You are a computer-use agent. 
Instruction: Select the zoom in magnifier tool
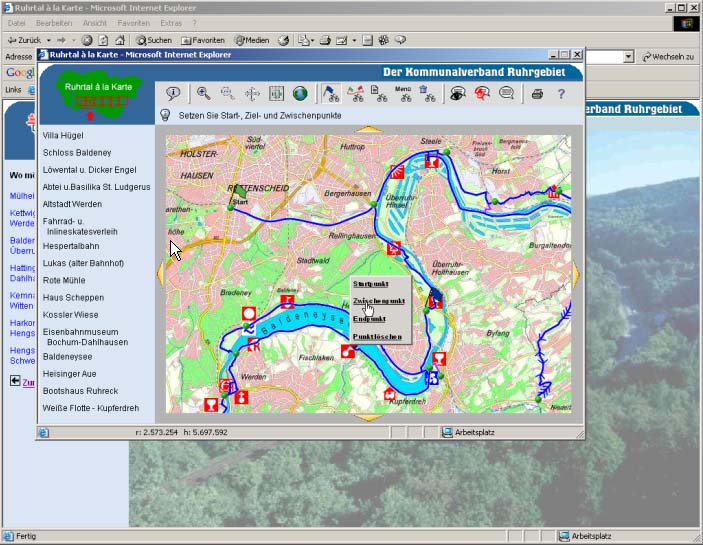point(204,94)
